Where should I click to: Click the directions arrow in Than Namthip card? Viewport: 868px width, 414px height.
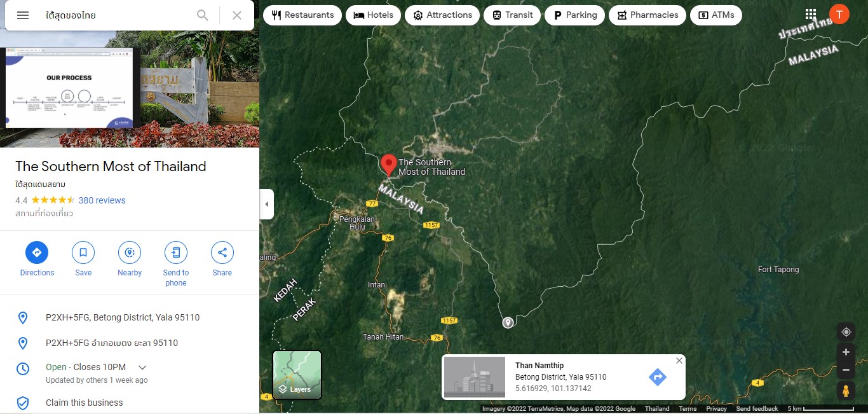click(658, 377)
